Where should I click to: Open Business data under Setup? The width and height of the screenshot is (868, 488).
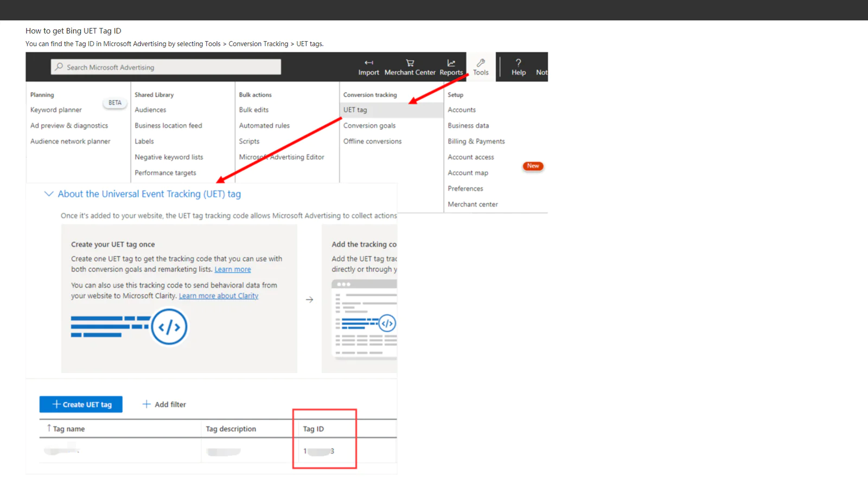point(468,125)
